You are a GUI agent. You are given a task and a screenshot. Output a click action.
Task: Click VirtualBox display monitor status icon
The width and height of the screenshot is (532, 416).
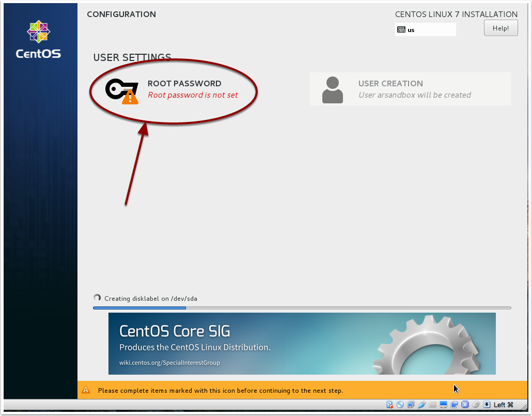444,405
